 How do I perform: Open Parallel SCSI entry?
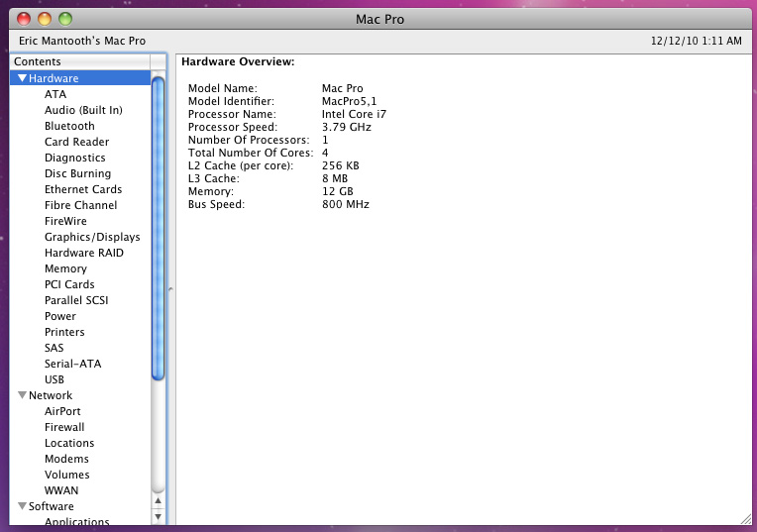tap(76, 300)
